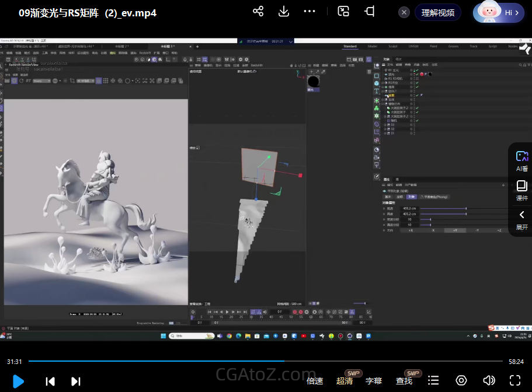The image size is (532, 392).
Task: Open the volume speaker control
Action: [489, 381]
